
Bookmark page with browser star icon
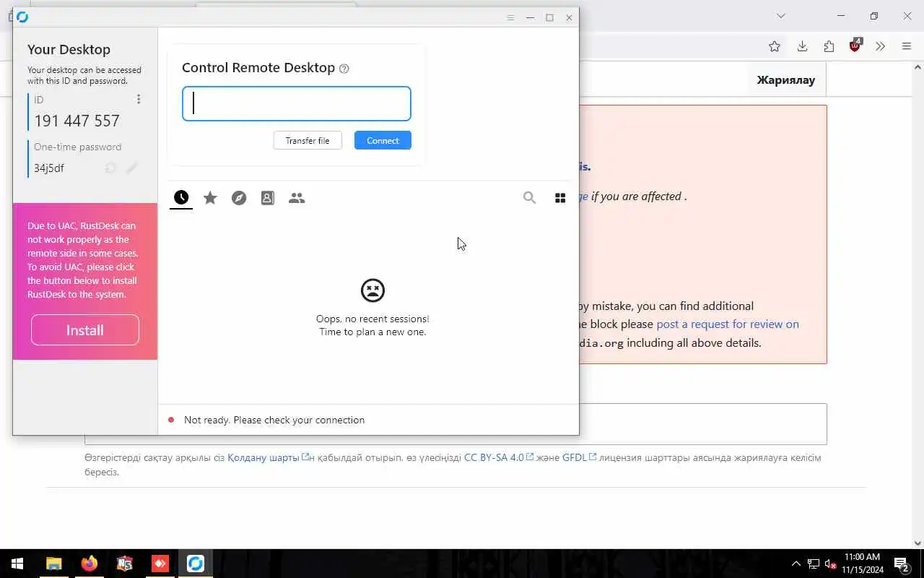775,46
